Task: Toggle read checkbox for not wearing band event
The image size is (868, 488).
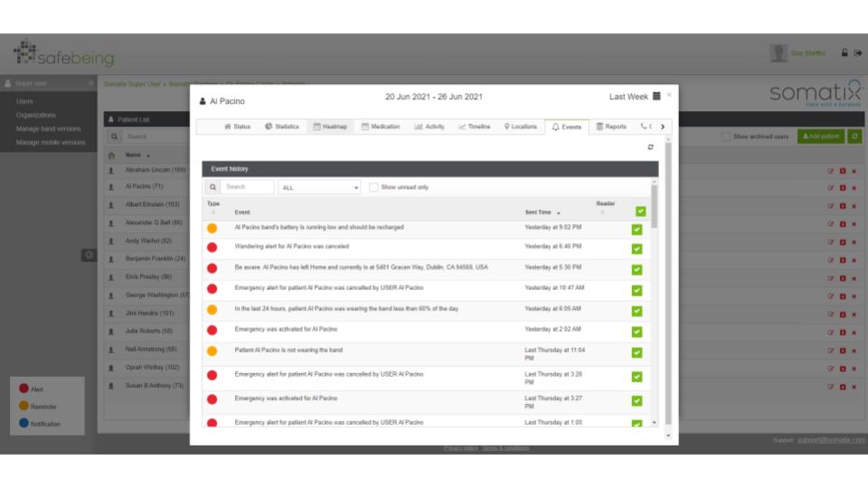Action: point(637,352)
